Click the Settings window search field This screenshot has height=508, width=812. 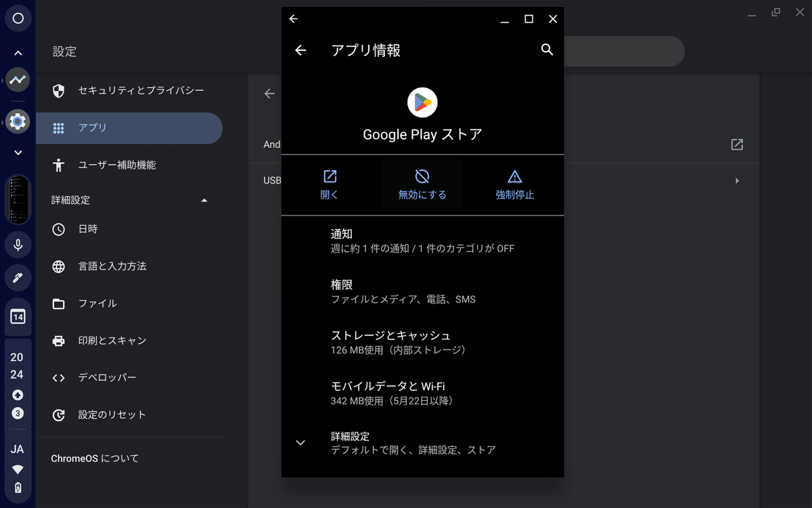(623, 51)
